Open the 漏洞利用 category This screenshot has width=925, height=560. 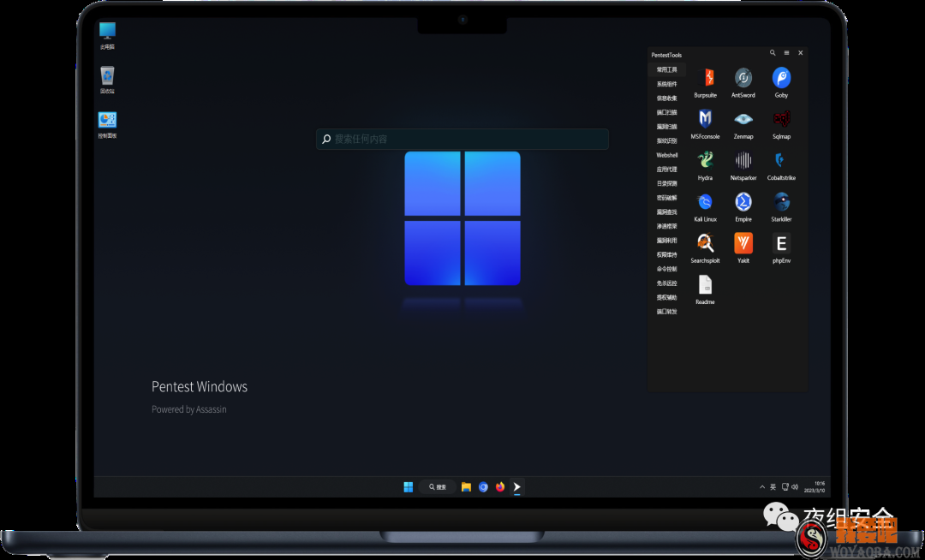click(x=666, y=241)
